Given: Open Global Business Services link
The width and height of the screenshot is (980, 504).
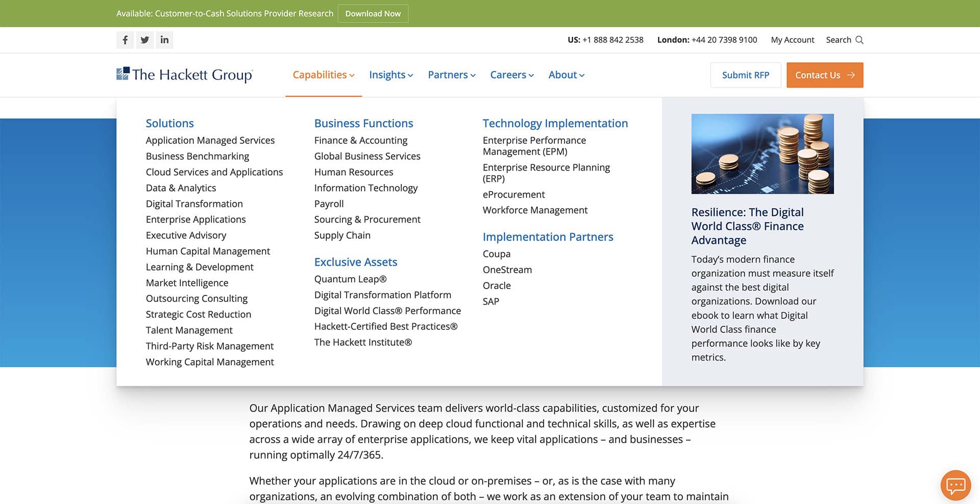Looking at the screenshot, I should point(367,156).
